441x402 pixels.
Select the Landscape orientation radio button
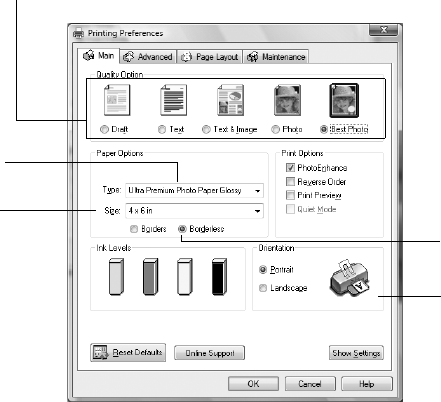coord(263,288)
